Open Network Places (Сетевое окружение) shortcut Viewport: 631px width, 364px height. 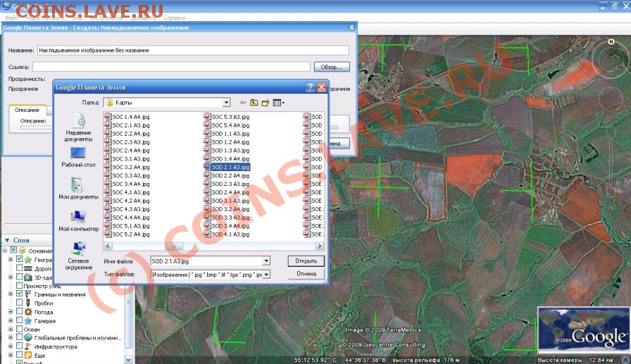(x=78, y=256)
